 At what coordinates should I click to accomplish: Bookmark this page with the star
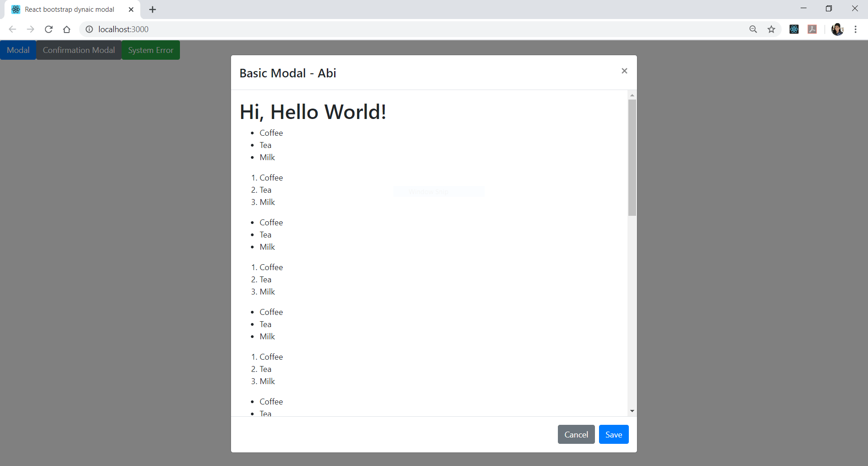pos(772,29)
